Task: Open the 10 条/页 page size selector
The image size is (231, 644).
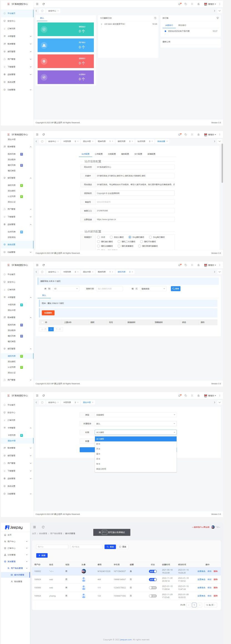Action: coord(211,605)
